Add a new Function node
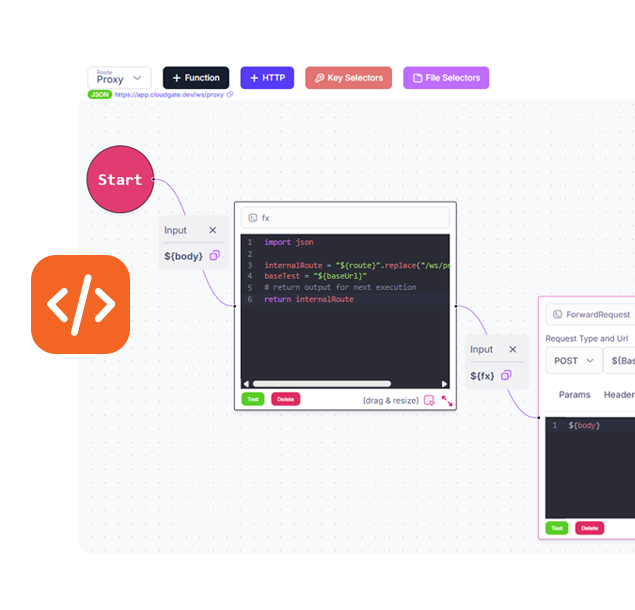This screenshot has width=635, height=610. 196,78
